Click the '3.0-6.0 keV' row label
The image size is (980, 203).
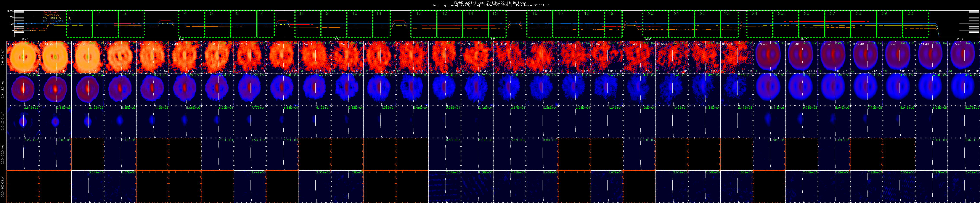coord(3,57)
